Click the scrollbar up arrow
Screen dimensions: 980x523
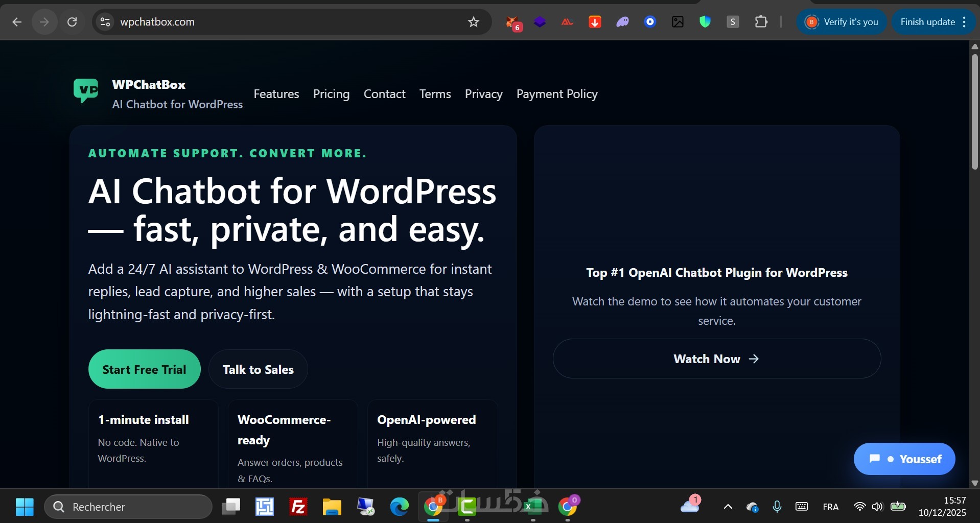[975, 46]
